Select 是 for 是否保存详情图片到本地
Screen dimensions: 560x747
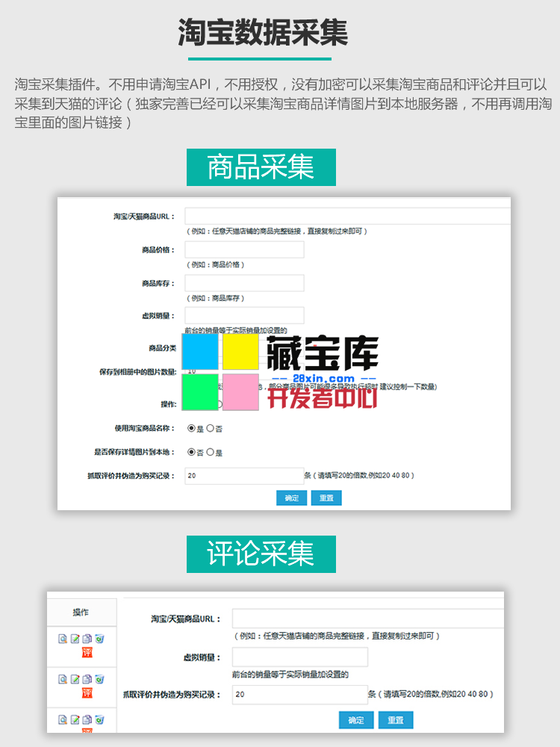(x=210, y=452)
